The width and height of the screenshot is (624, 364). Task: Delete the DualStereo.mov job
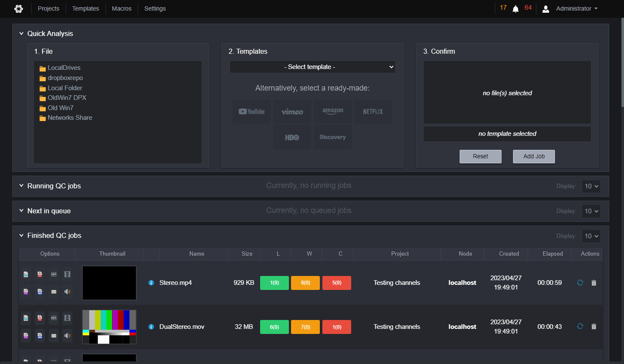[x=594, y=326]
